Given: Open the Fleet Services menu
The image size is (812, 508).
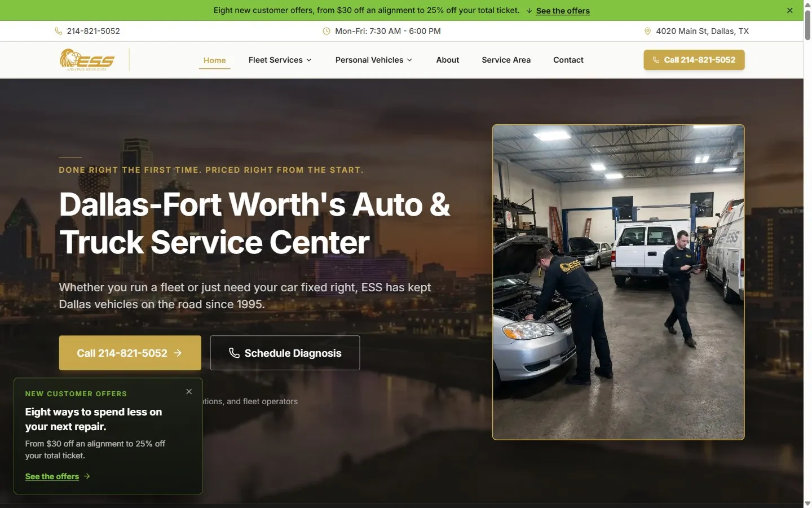Looking at the screenshot, I should (x=280, y=60).
